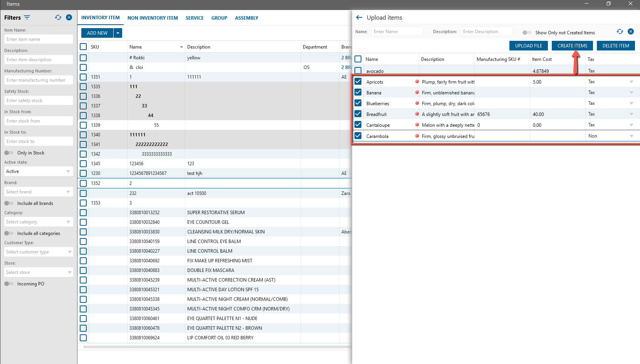Click the Filters funnel icon
Viewport: 640px width, 364px height.
[x=27, y=18]
